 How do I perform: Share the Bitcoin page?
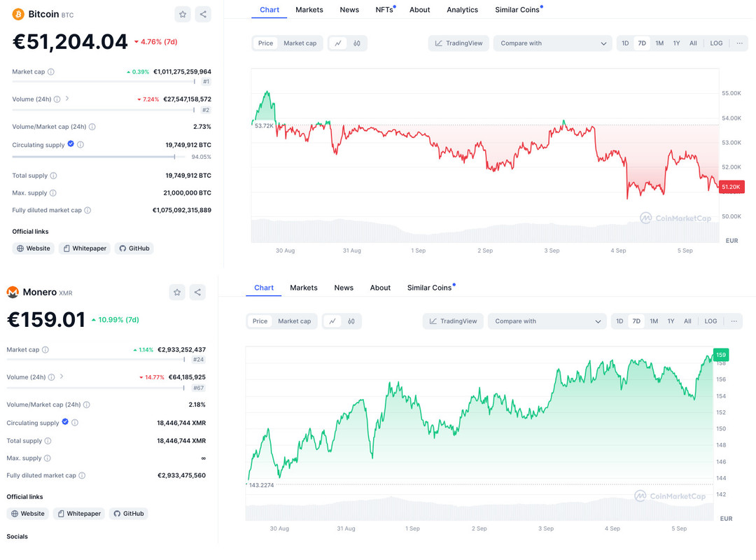203,15
